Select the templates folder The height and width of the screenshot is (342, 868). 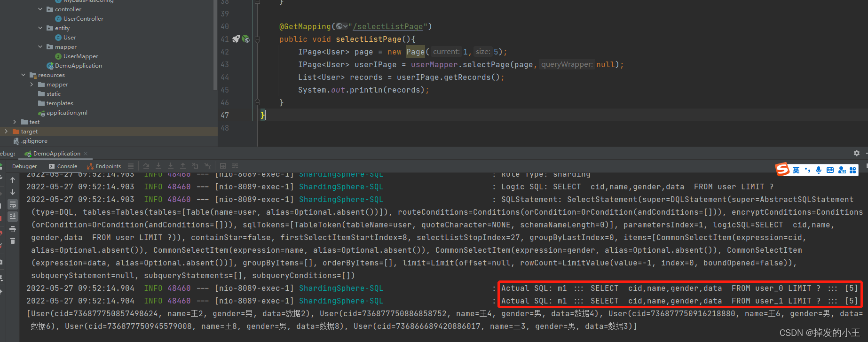point(55,103)
